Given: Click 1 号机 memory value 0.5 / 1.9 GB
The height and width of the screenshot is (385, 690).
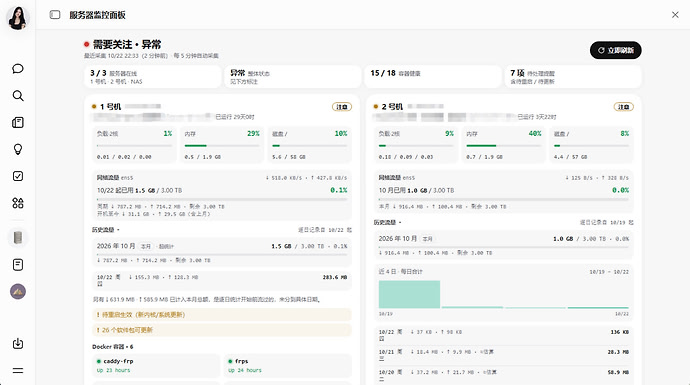Looking at the screenshot, I should coord(202,157).
